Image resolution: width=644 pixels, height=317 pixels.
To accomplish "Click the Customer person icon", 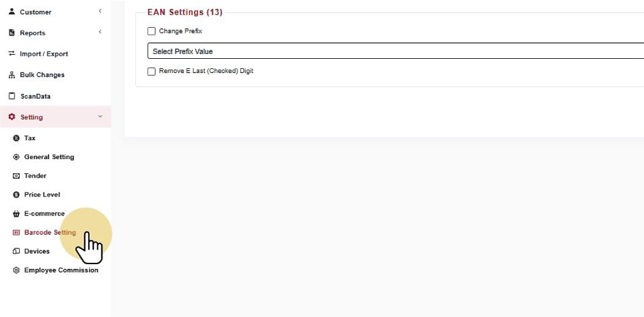I will 11,11.
